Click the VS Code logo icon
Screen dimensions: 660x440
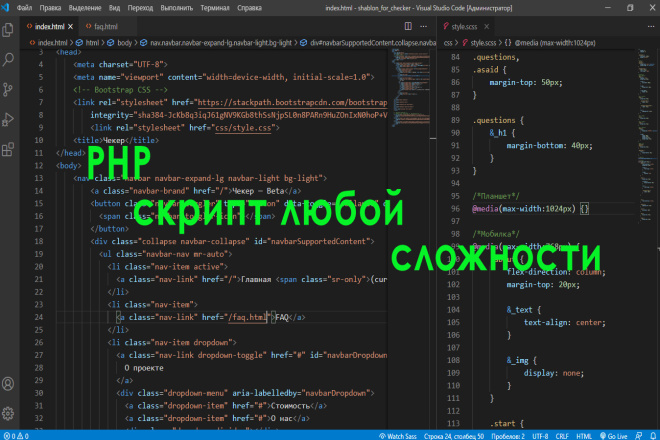[x=5, y=7]
